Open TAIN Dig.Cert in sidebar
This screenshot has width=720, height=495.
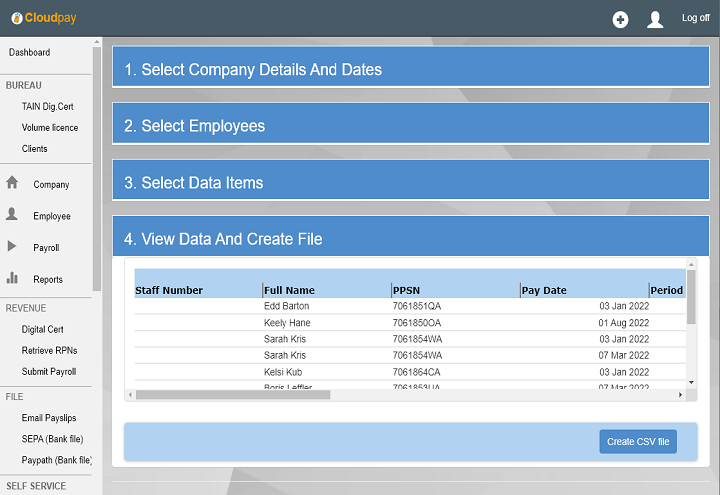[48, 106]
